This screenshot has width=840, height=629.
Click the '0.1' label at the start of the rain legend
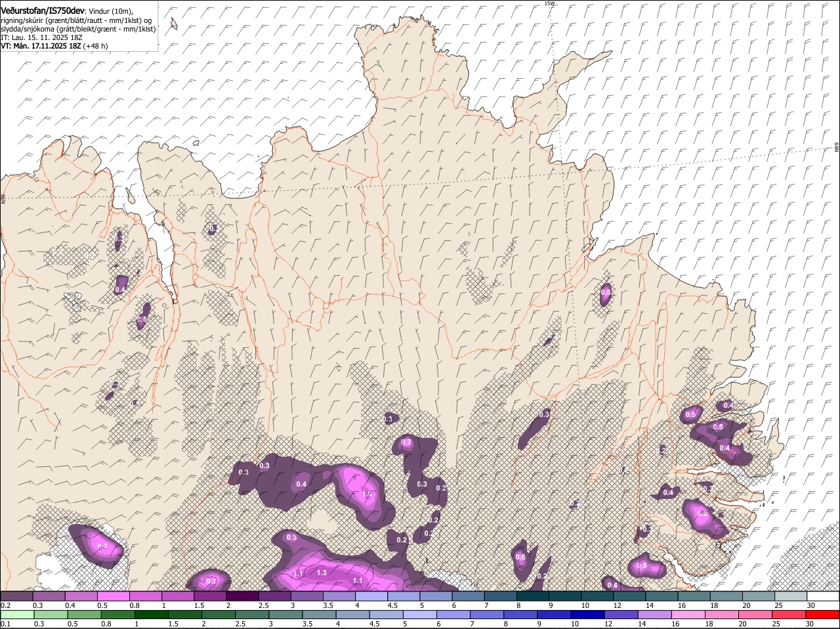click(x=5, y=624)
